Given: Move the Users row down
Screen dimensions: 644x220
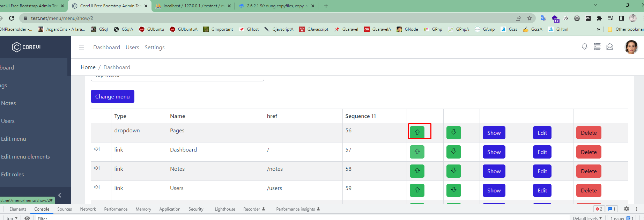Looking at the screenshot, I should 453,190.
